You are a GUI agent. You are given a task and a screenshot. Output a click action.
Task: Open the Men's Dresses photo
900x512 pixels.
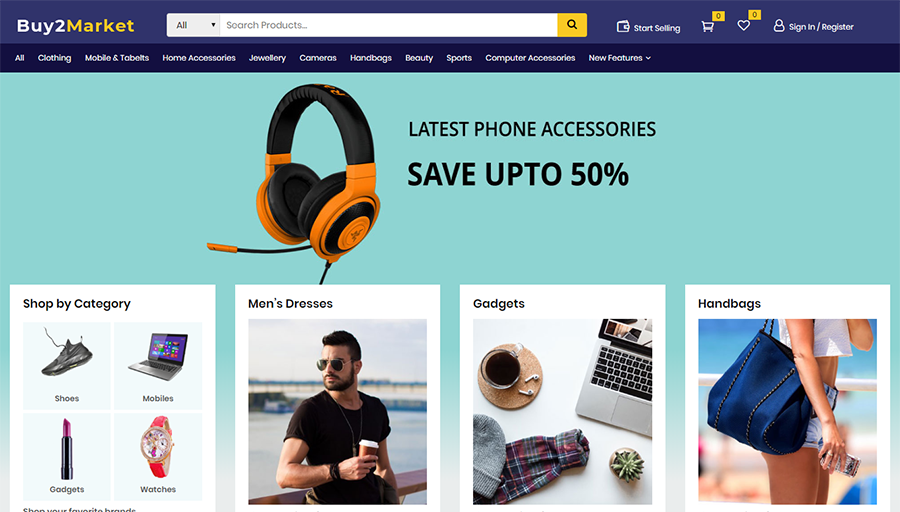338,412
